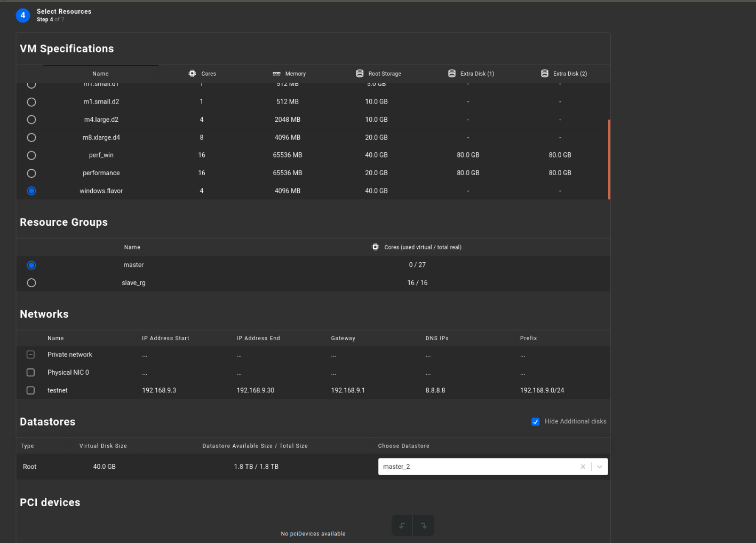Click the Physical NIC 0 name label
The image size is (756, 543).
[68, 373]
